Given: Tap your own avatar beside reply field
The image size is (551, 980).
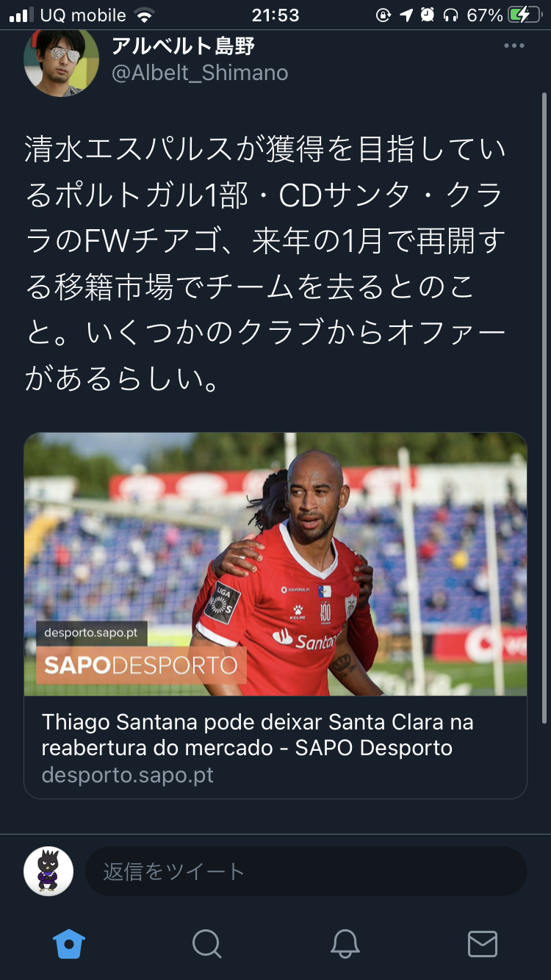Looking at the screenshot, I should [48, 871].
